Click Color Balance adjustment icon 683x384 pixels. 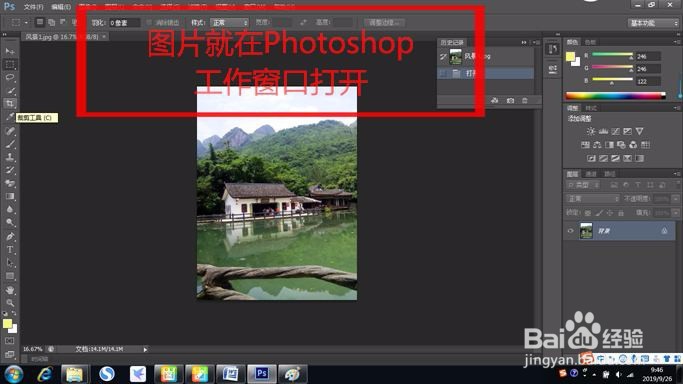click(597, 145)
